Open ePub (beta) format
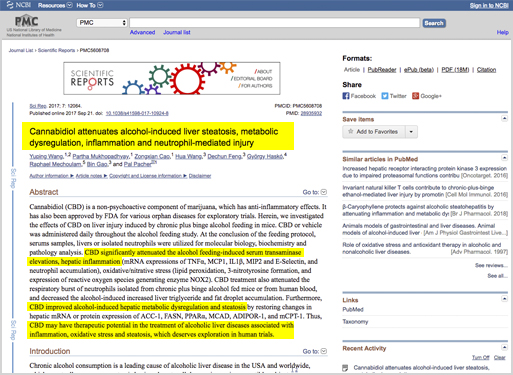This screenshot has height=375, width=513. [x=419, y=70]
